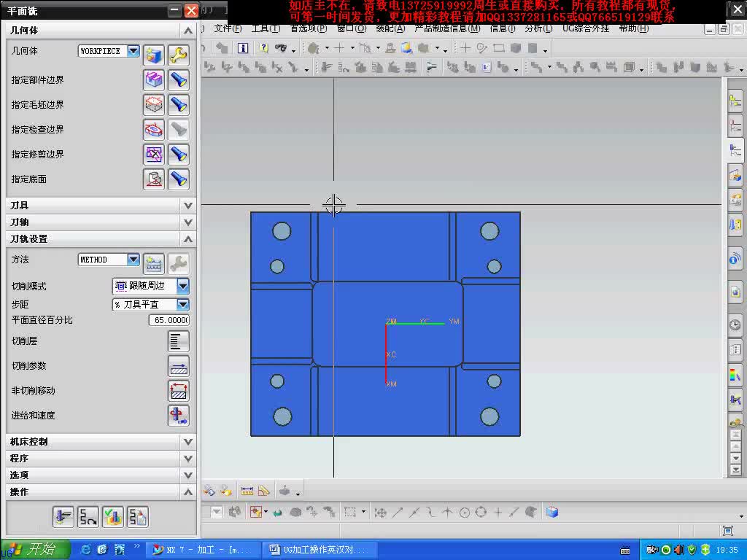Expand the 刀轴 section
The height and width of the screenshot is (560, 747).
pos(188,222)
